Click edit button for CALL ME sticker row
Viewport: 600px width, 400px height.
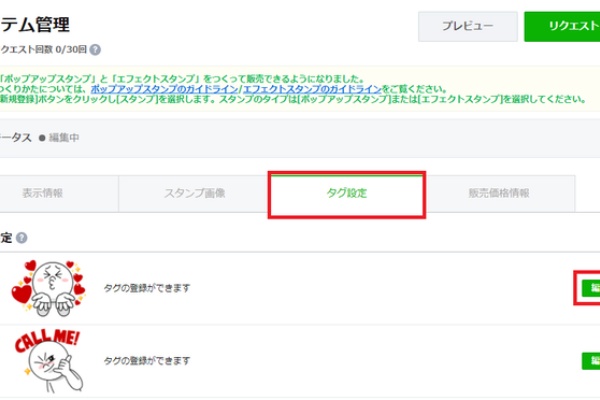tap(591, 361)
